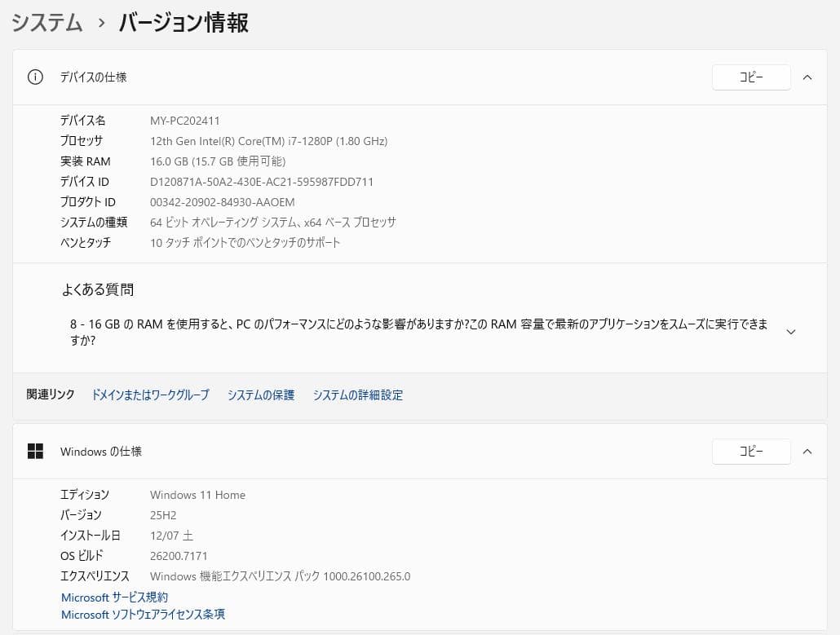The width and height of the screenshot is (840, 635).
Task: Click the Windows logo icon in Windows の仕様 header
Action: pos(36,451)
